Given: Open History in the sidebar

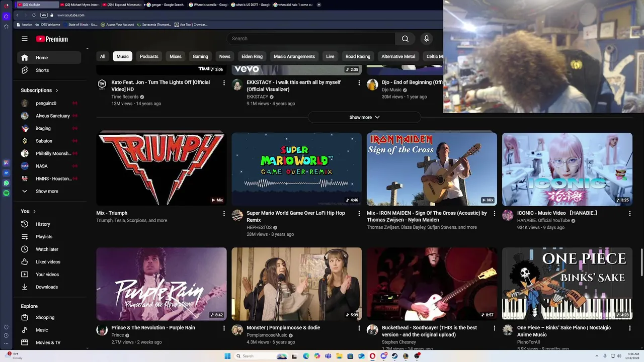Looking at the screenshot, I should 49,224.
